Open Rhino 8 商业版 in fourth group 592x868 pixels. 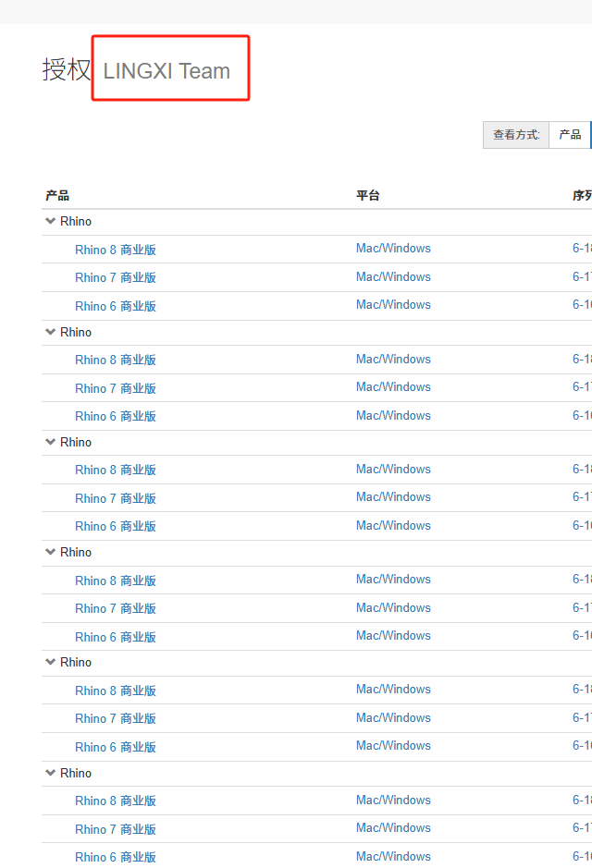point(116,581)
